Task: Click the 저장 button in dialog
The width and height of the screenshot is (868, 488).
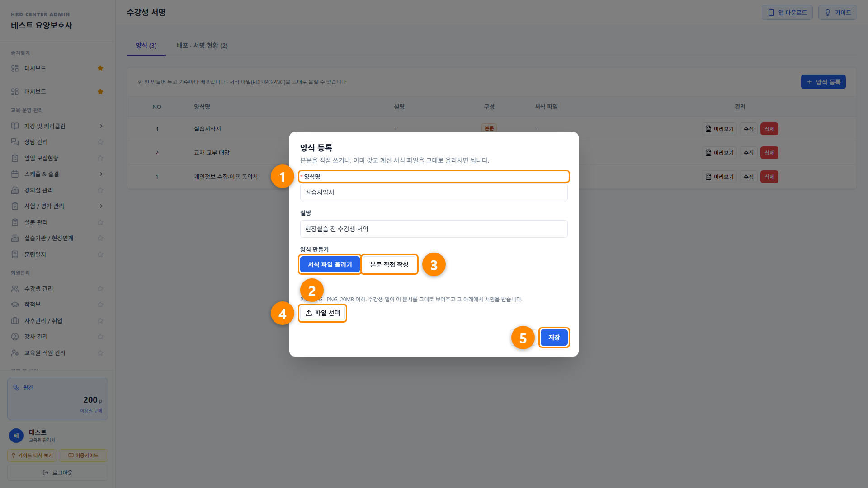Action: coord(554,338)
